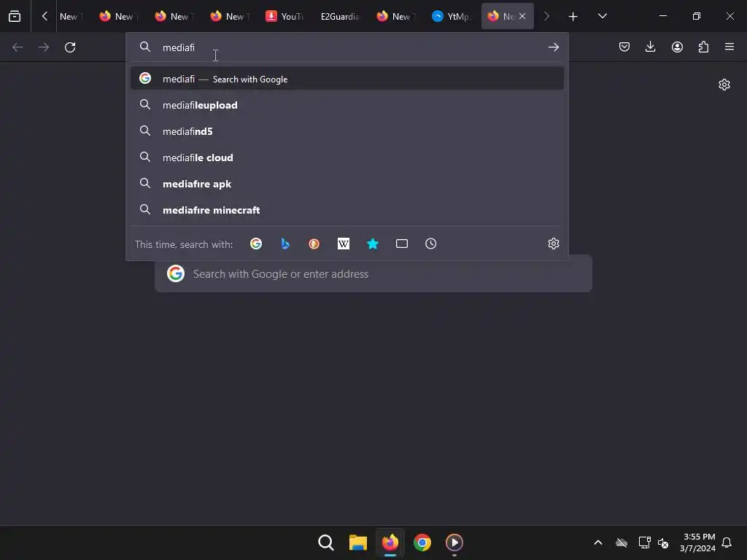Go back to the previous page
This screenshot has width=747, height=560.
click(18, 47)
